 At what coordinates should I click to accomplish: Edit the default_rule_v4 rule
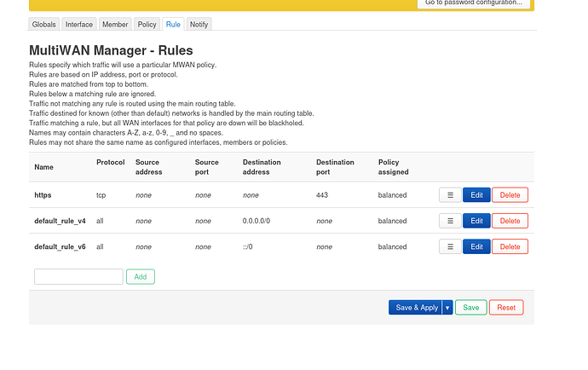click(476, 221)
